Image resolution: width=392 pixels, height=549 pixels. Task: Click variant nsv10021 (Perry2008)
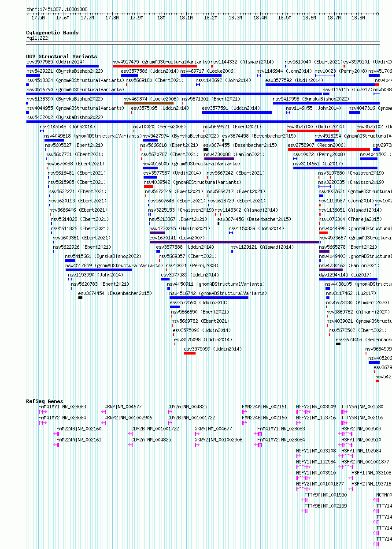click(x=192, y=265)
